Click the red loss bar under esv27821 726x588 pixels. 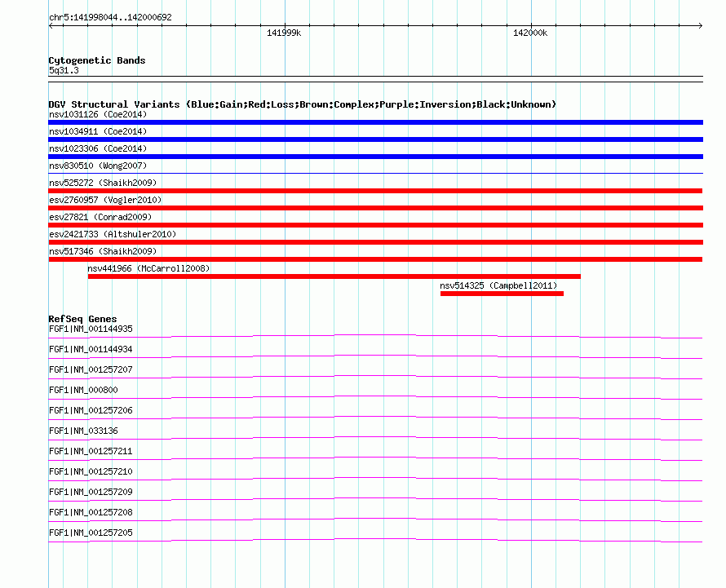(x=375, y=225)
